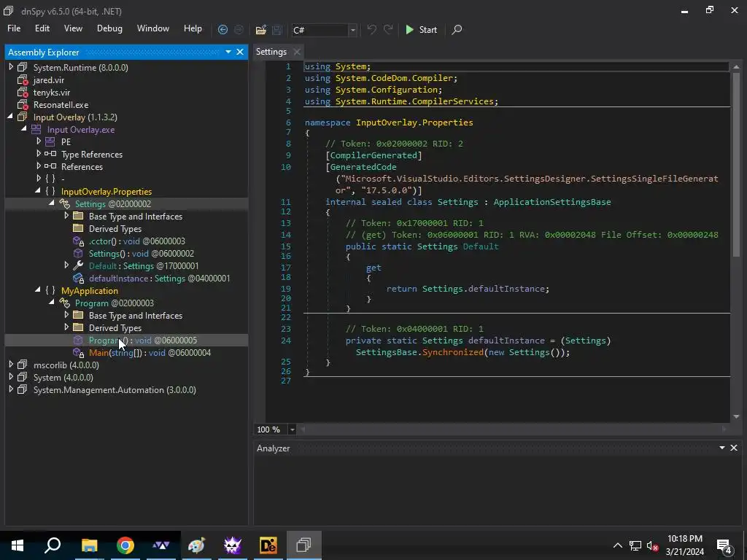Select the Settings document tab
This screenshot has width=747, height=560.
point(271,52)
